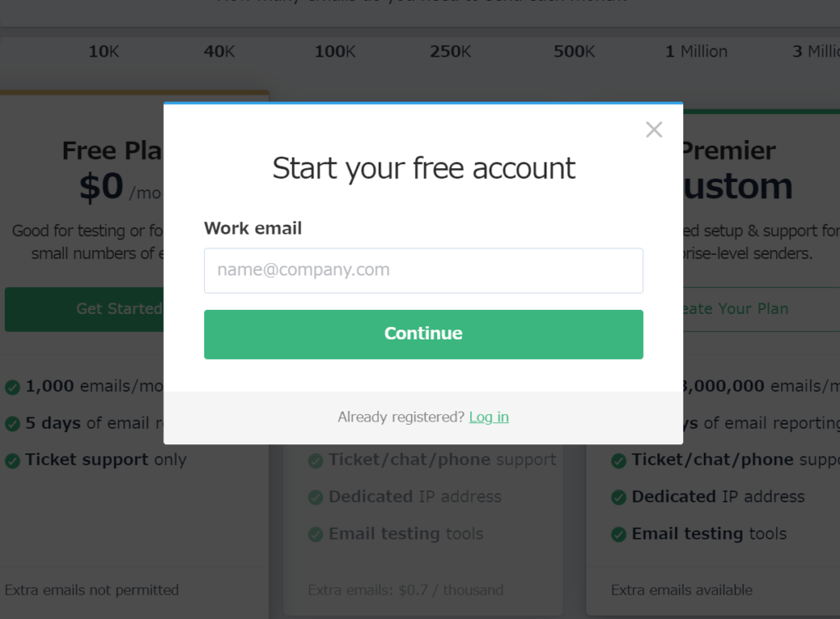Select the 10K email volume option
Image resolution: width=840 pixels, height=619 pixels.
[x=103, y=52]
